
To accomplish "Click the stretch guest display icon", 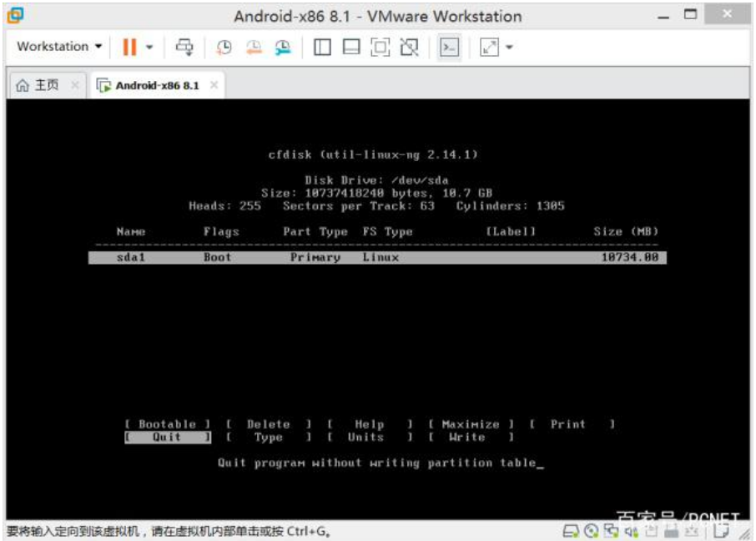I will pyautogui.click(x=489, y=47).
